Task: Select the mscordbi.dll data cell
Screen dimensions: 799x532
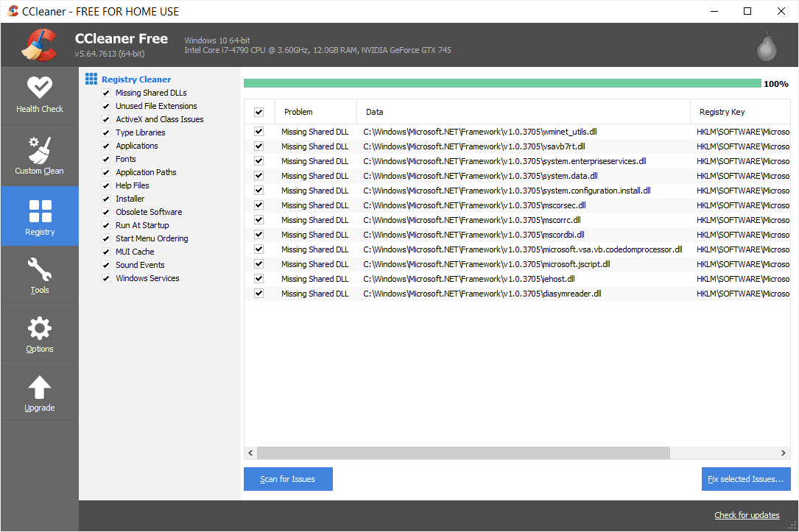Action: coord(474,235)
